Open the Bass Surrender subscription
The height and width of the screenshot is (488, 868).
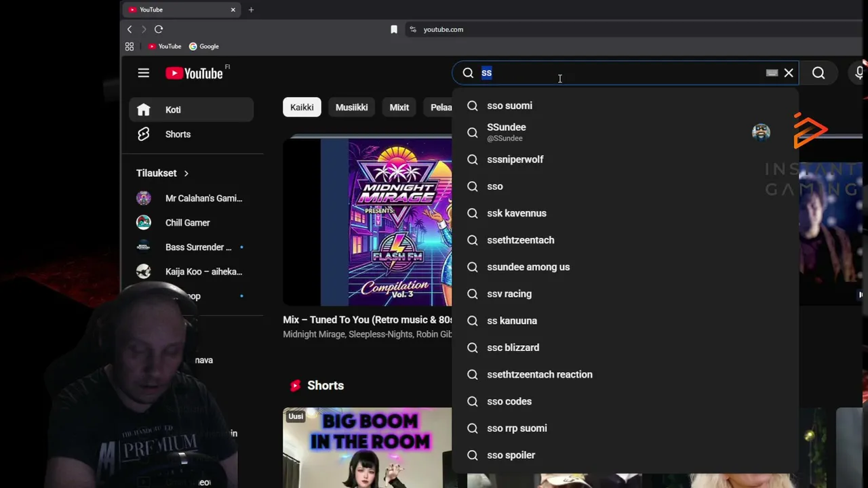pos(191,247)
